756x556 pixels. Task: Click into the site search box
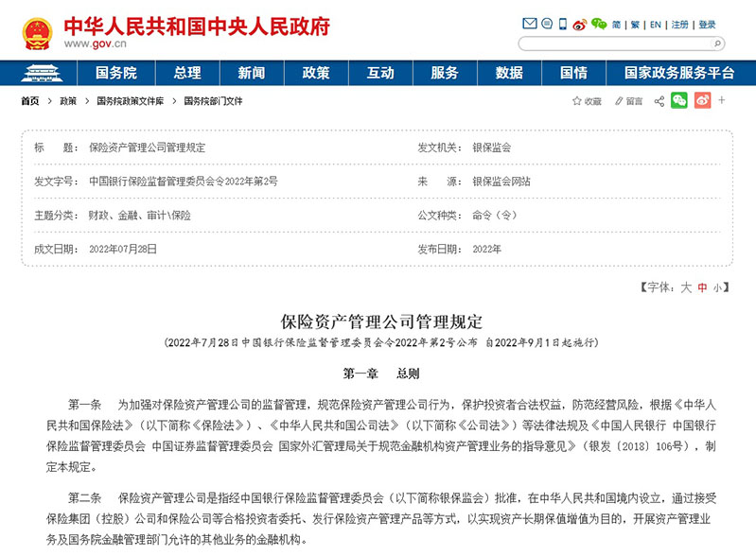pyautogui.click(x=615, y=43)
